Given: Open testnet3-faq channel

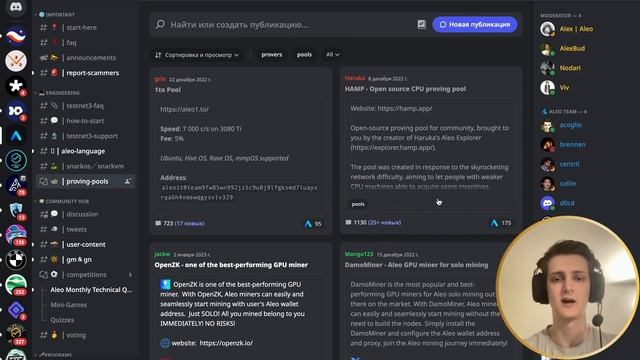Looking at the screenshot, I should (x=85, y=106).
